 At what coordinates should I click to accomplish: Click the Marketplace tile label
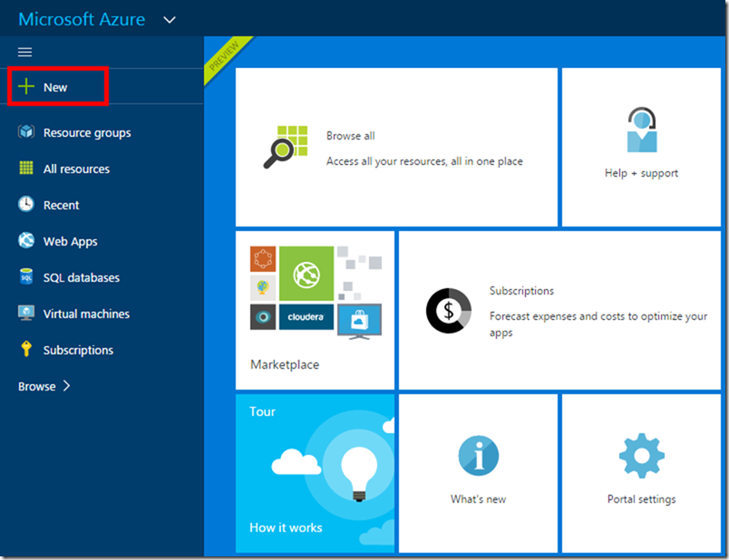pos(285,364)
